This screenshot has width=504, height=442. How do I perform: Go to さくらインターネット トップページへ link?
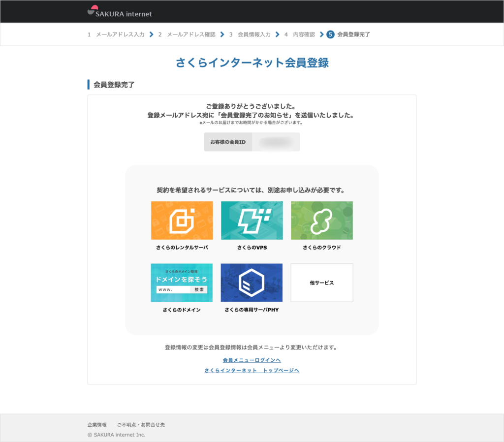pos(252,371)
